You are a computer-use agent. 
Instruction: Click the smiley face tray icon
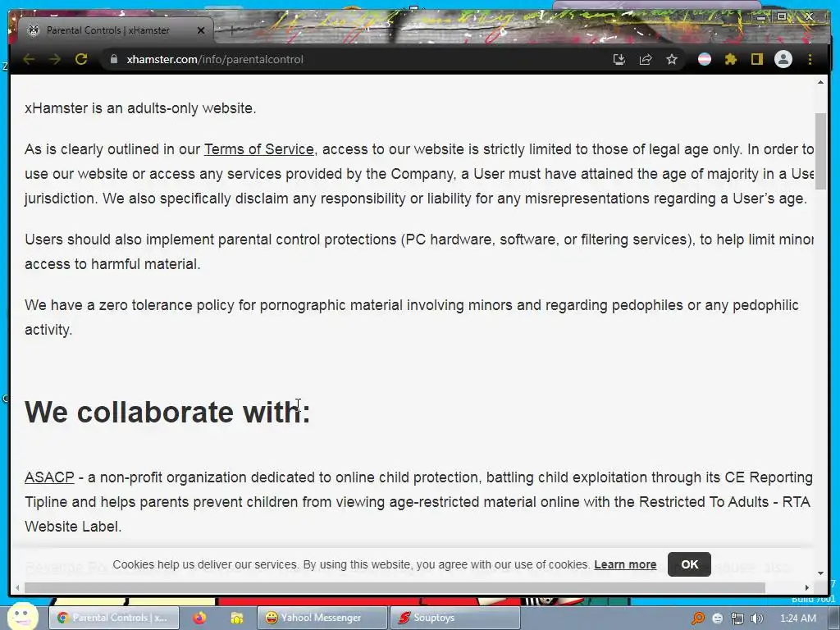click(x=718, y=619)
